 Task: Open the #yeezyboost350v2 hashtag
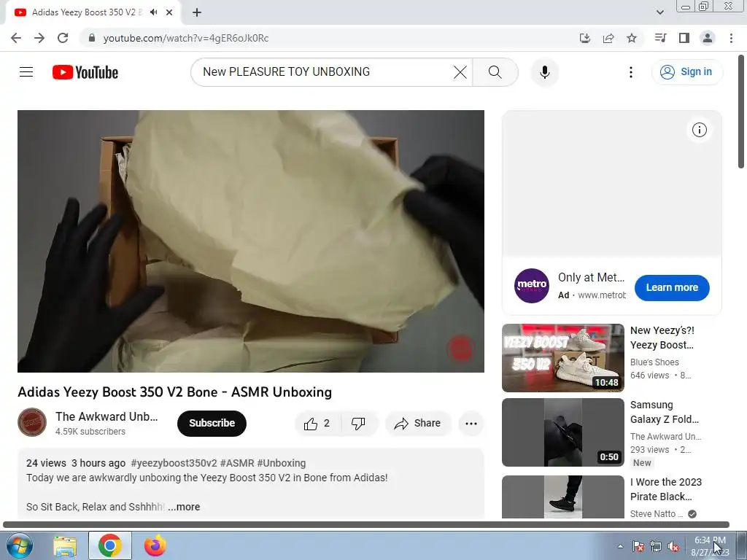click(x=174, y=463)
